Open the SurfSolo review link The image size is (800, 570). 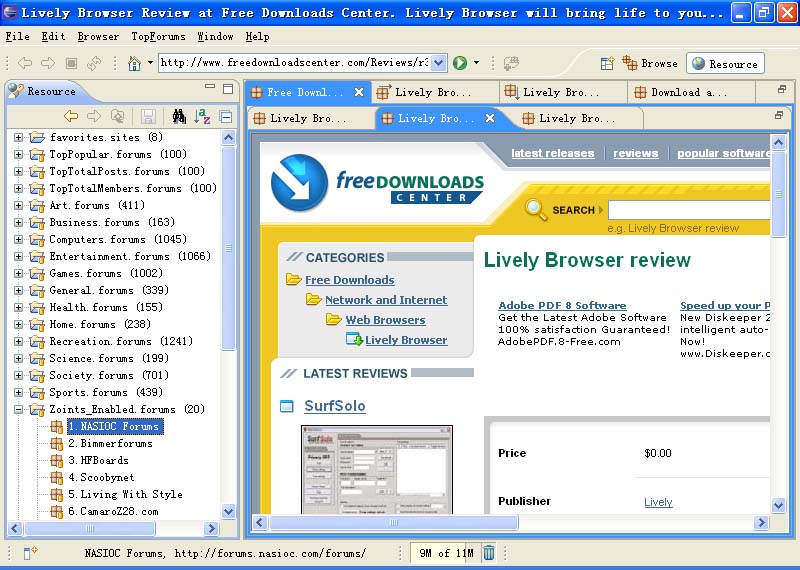point(335,406)
